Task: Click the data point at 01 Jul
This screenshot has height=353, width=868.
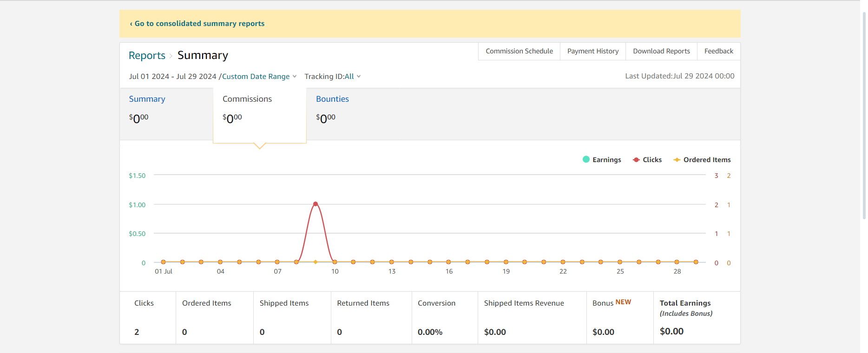Action: 163,262
